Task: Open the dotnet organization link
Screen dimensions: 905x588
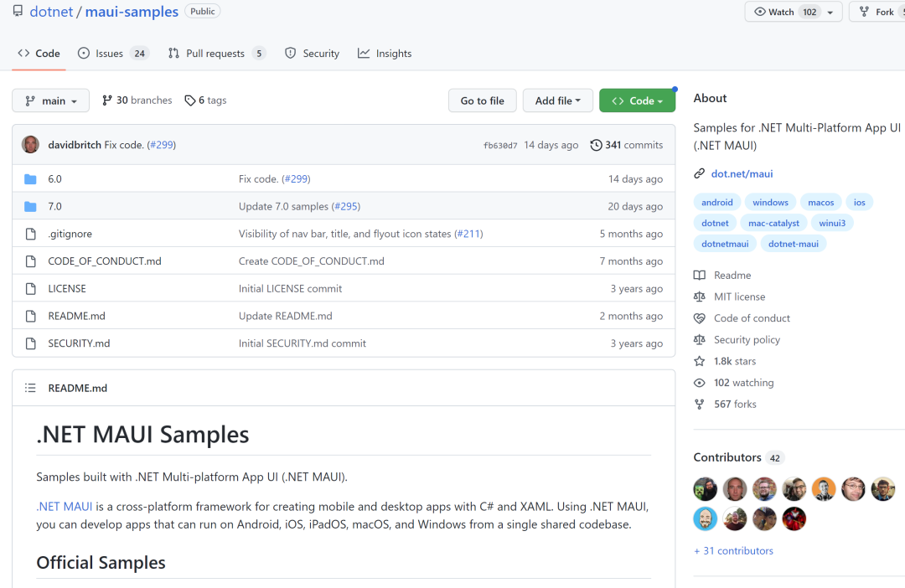Action: click(51, 12)
